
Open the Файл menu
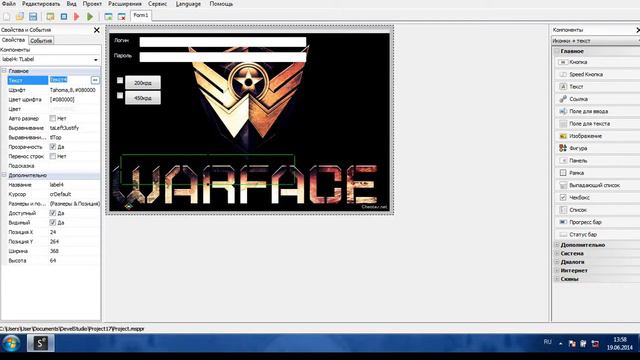[x=9, y=4]
